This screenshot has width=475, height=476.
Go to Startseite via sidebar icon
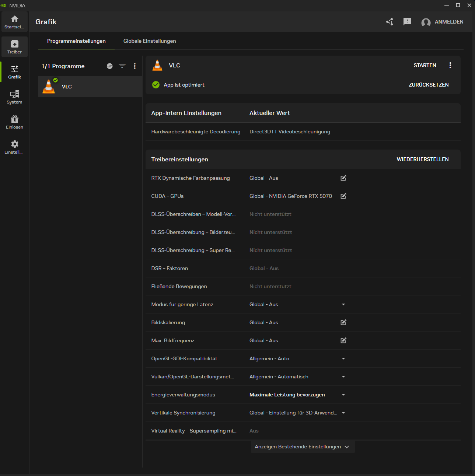[x=14, y=21]
